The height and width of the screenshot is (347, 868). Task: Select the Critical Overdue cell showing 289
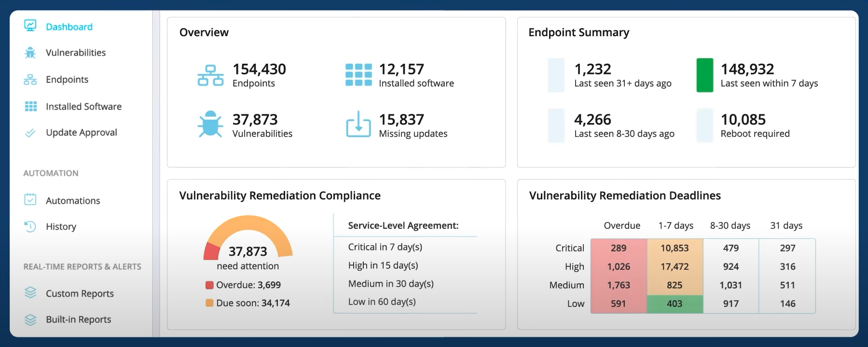[619, 248]
